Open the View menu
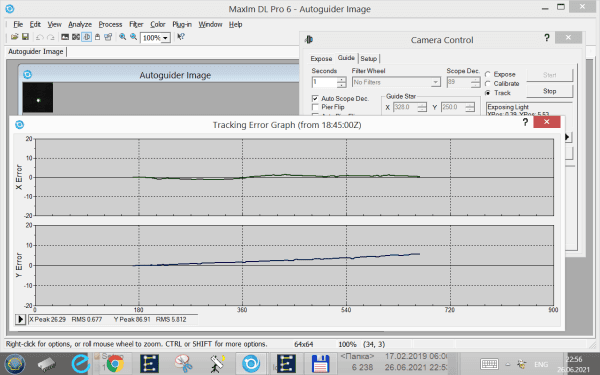This screenshot has width=600, height=375. pyautogui.click(x=54, y=24)
